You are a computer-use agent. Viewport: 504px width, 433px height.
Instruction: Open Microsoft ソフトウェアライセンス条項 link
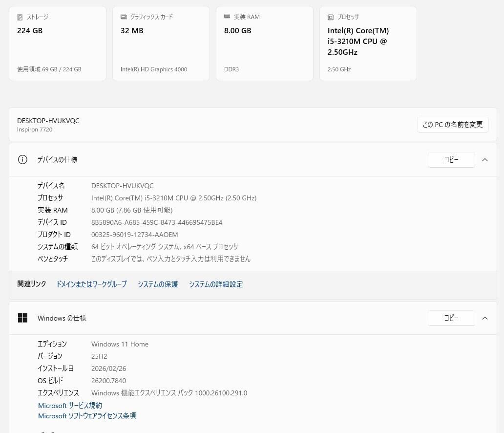tap(87, 416)
